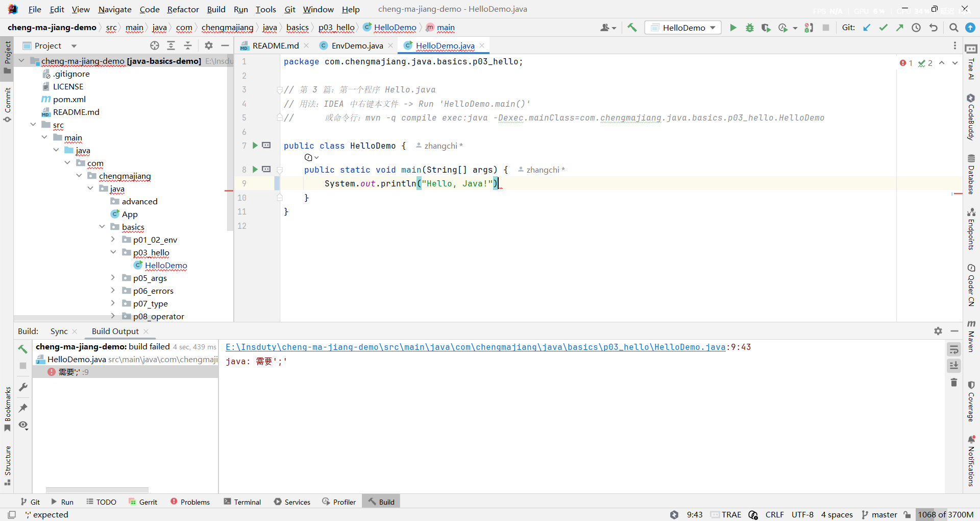Open the HelloDemo run configuration dropdown
The height and width of the screenshot is (521, 980).
pos(683,28)
